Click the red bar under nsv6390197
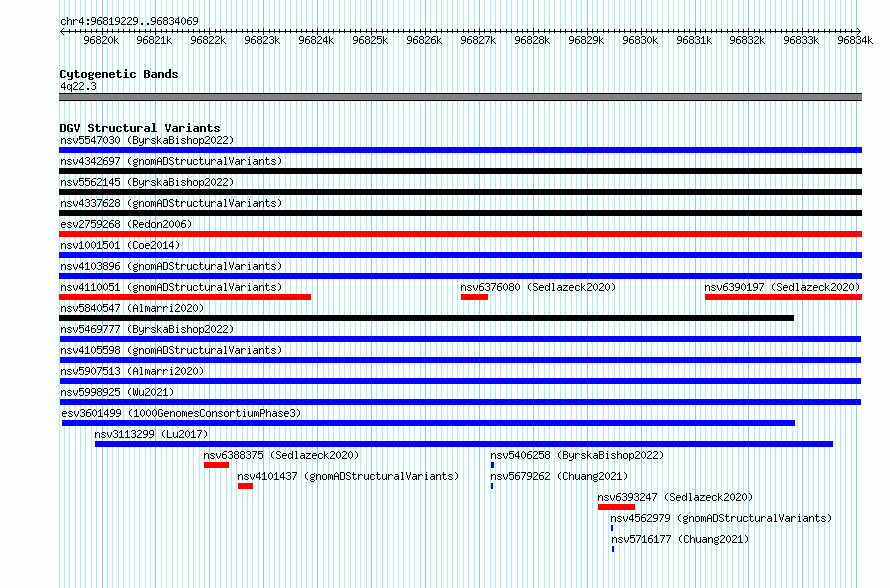The height and width of the screenshot is (588, 890). pos(783,297)
